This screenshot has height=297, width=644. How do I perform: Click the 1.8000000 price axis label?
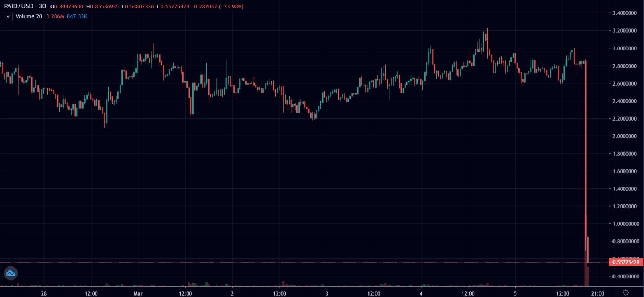[x=624, y=154]
